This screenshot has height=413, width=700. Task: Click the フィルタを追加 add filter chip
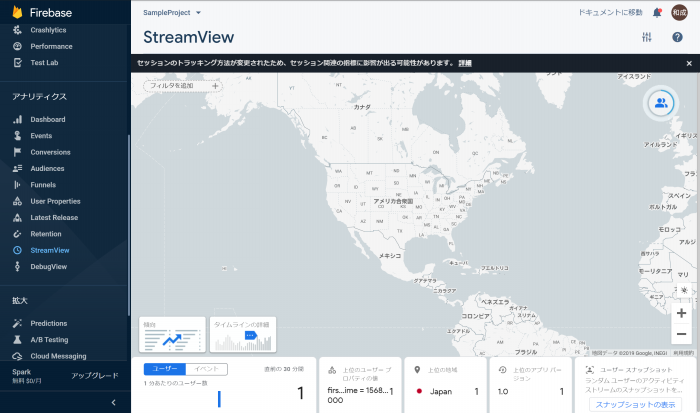coord(183,86)
